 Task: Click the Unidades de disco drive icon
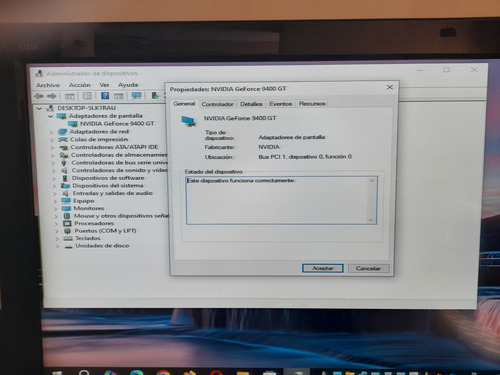click(68, 246)
